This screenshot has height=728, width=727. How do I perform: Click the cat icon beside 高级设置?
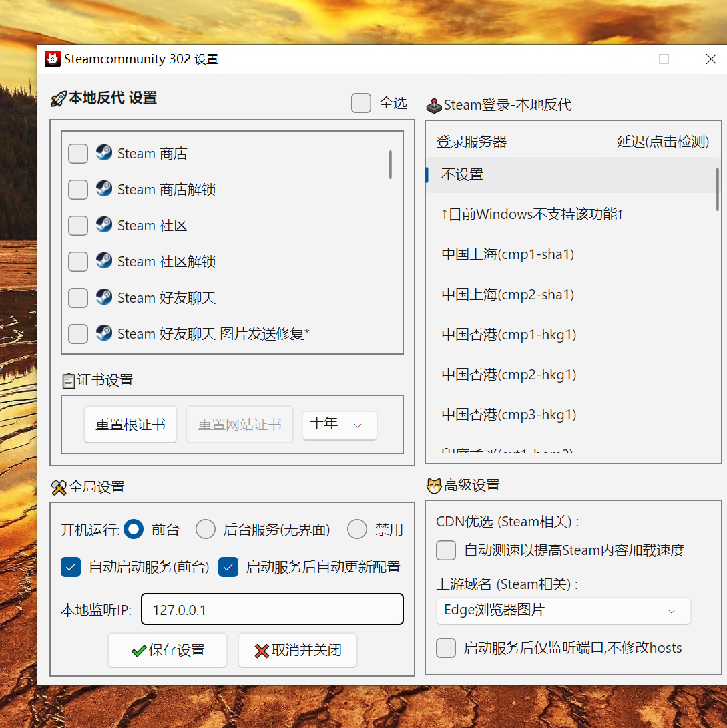(434, 486)
